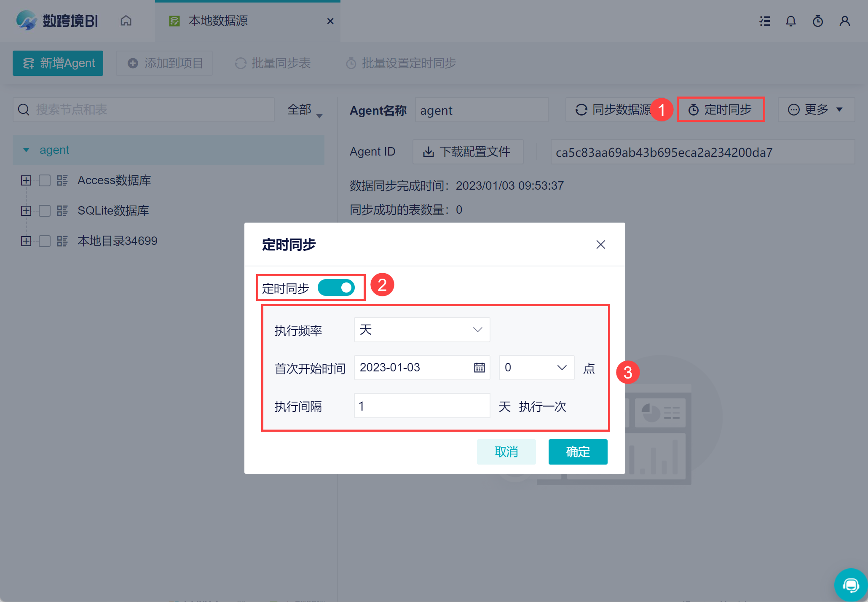The height and width of the screenshot is (602, 868).
Task: Close the 定时同步 dialog with X
Action: pos(600,245)
